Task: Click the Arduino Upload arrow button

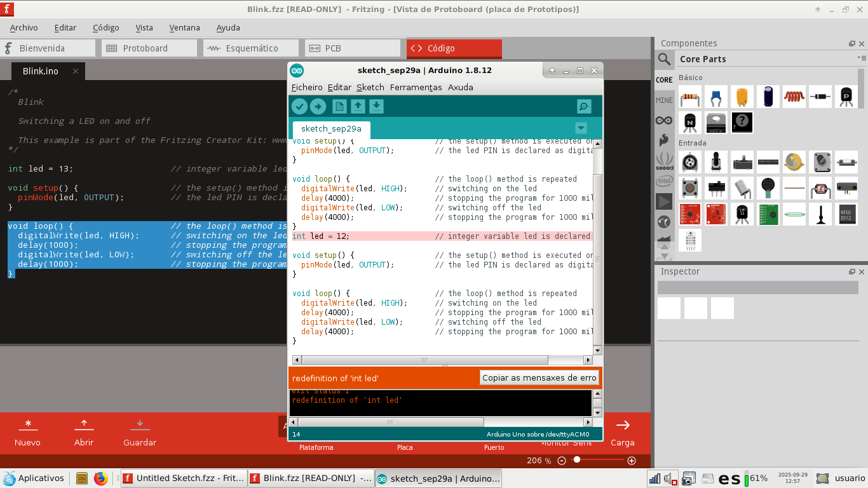Action: coord(318,107)
